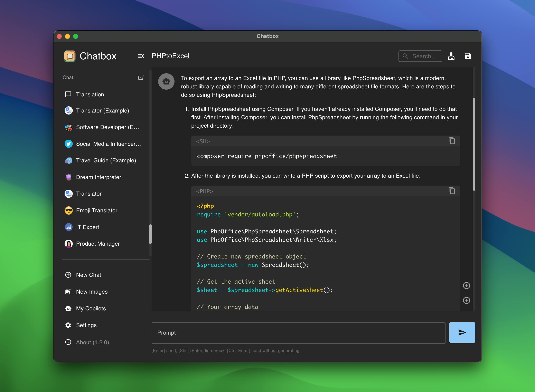This screenshot has width=535, height=392.
Task: Click the Chatbox logo icon
Action: click(x=70, y=56)
